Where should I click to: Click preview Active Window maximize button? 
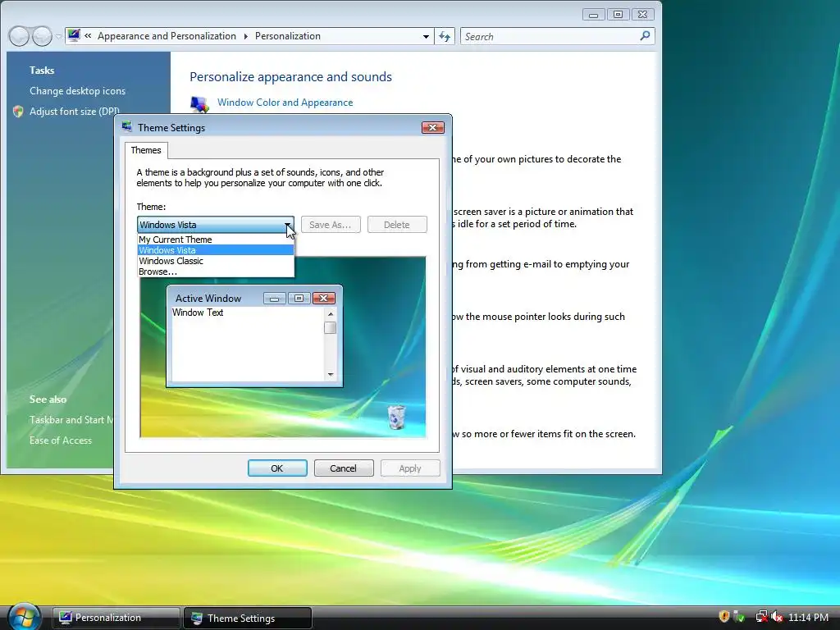(299, 299)
